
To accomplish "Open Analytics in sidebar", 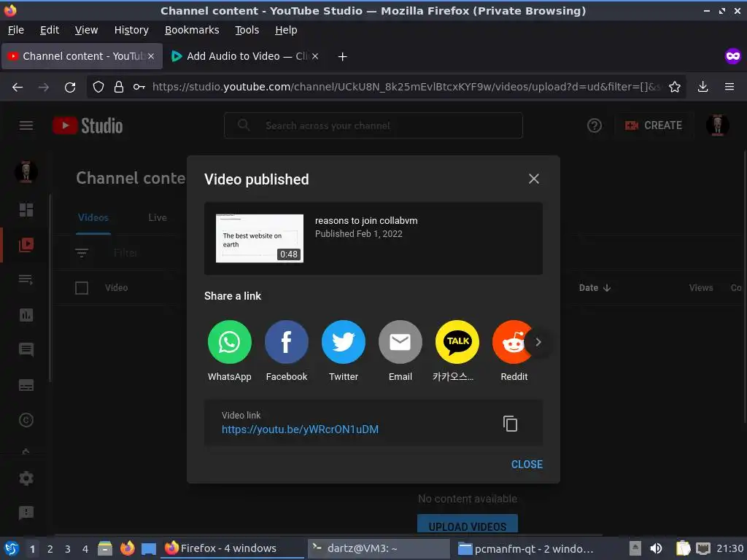I will (x=26, y=315).
